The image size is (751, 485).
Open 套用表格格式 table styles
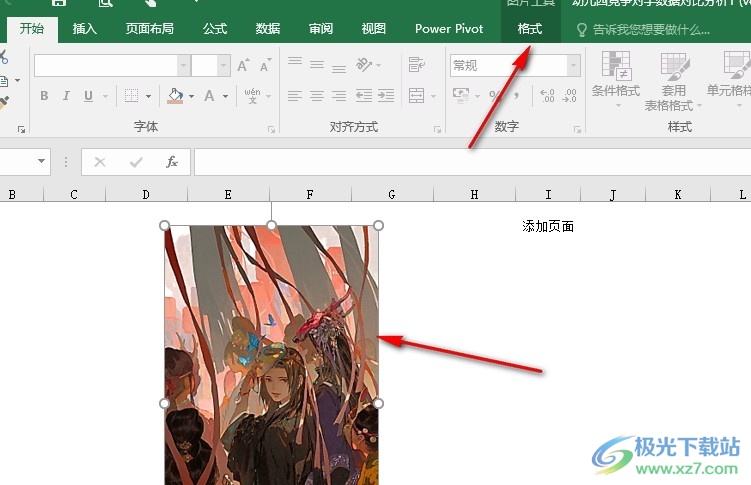tap(673, 81)
